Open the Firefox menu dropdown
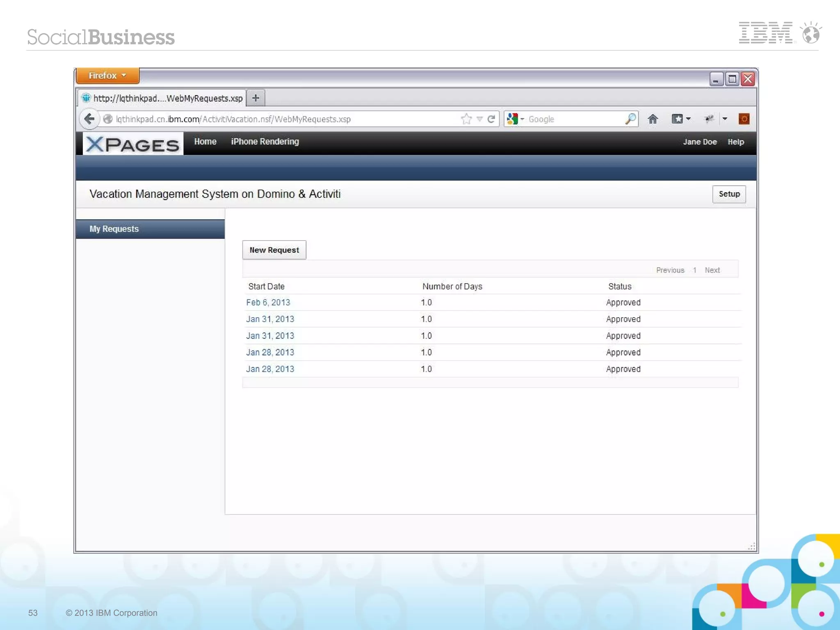This screenshot has width=840, height=630. coord(107,76)
